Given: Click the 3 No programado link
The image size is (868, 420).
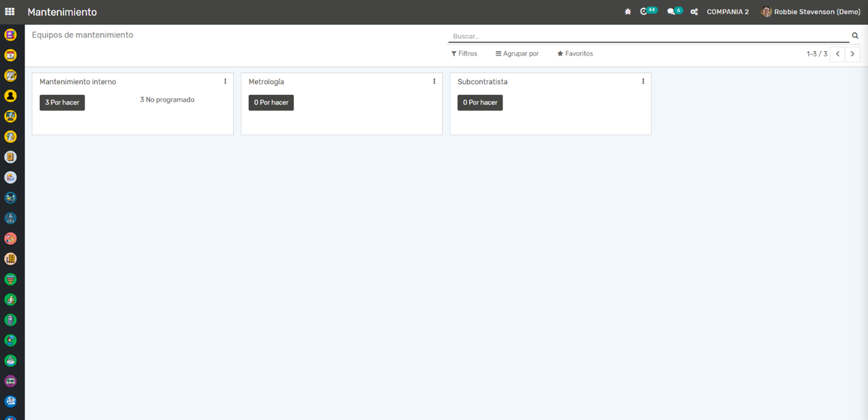Looking at the screenshot, I should [x=167, y=100].
